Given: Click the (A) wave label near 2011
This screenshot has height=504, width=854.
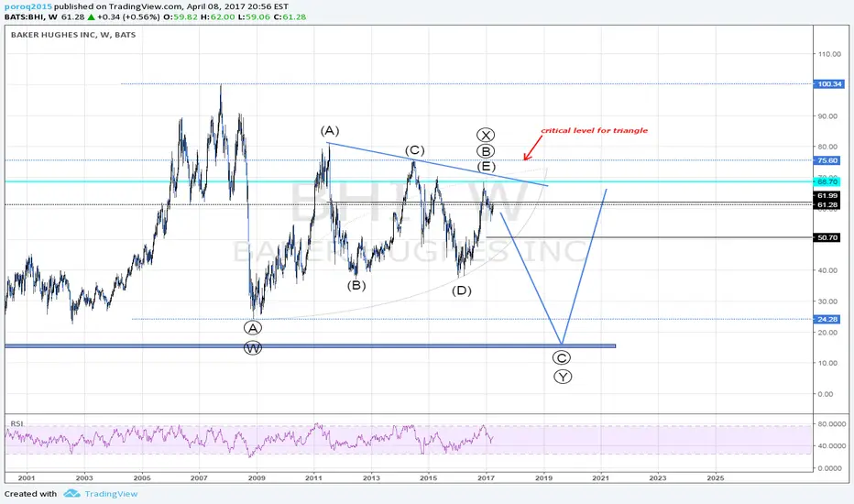Looking at the screenshot, I should (330, 131).
